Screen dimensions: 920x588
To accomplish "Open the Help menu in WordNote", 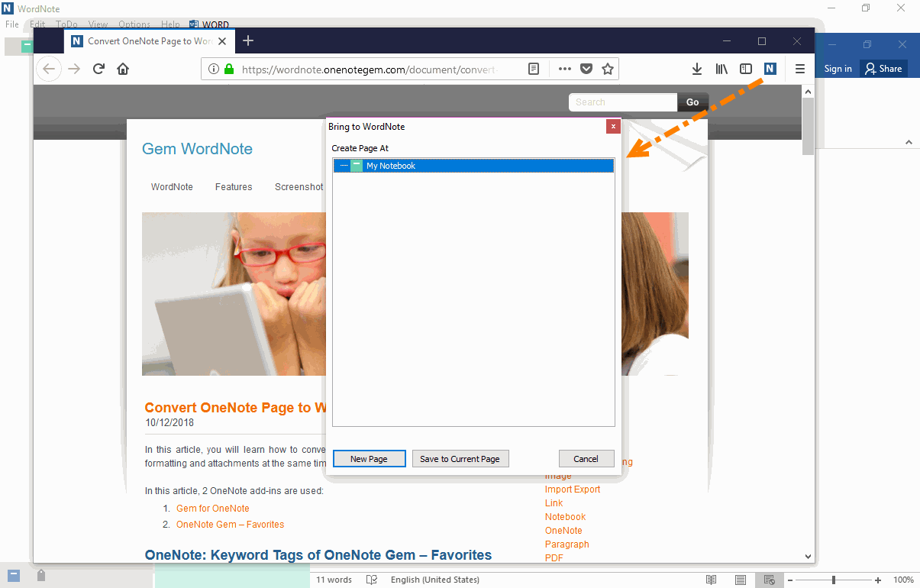I will click(x=171, y=24).
